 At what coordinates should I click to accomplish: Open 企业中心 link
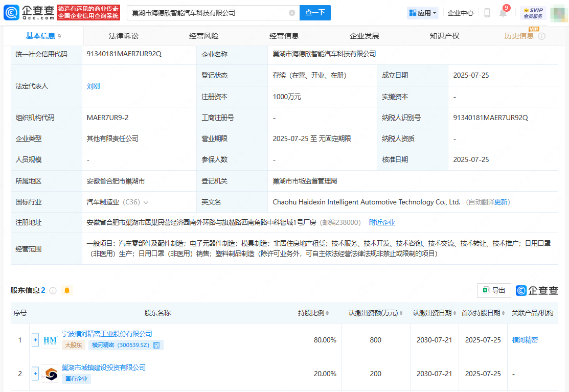click(460, 13)
